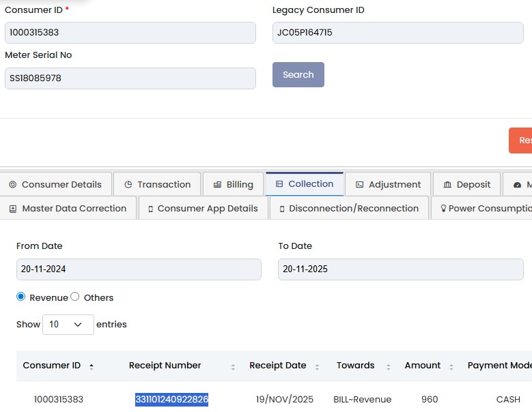Select the Others radio button
This screenshot has width=532, height=412.
click(75, 297)
